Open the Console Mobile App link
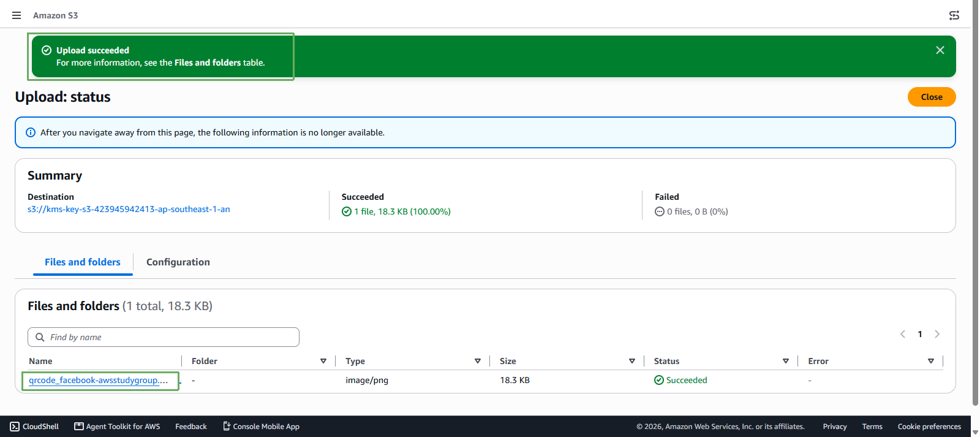This screenshot has width=980, height=437. coord(261,427)
